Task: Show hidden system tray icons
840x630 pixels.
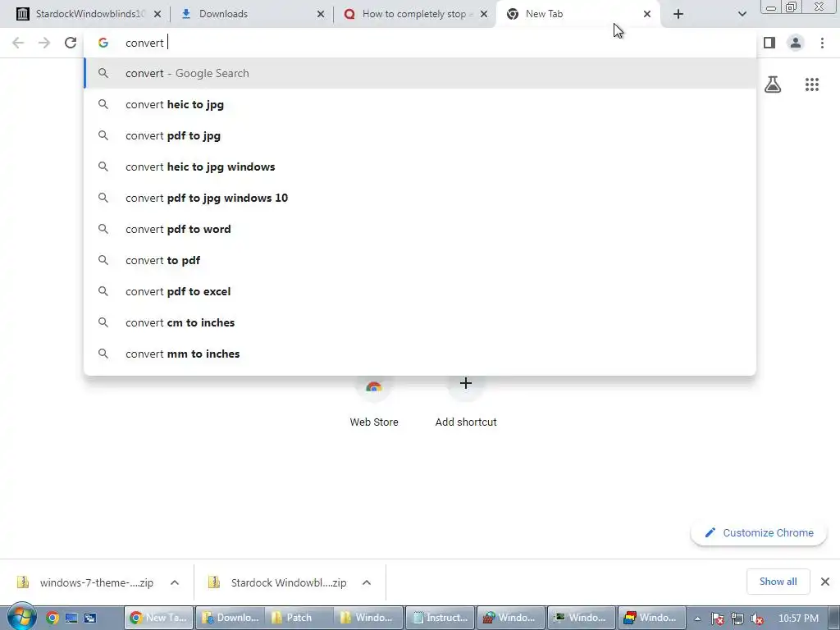Action: [x=697, y=619]
